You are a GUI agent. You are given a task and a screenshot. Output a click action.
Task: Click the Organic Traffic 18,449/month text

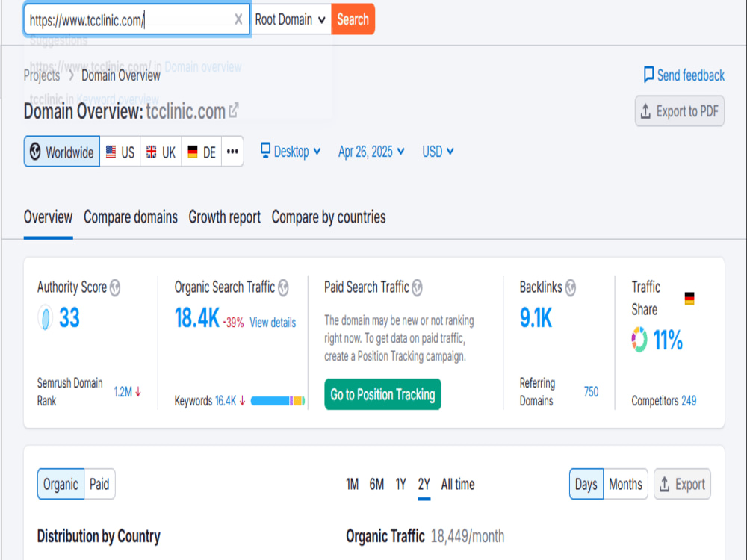(x=425, y=536)
